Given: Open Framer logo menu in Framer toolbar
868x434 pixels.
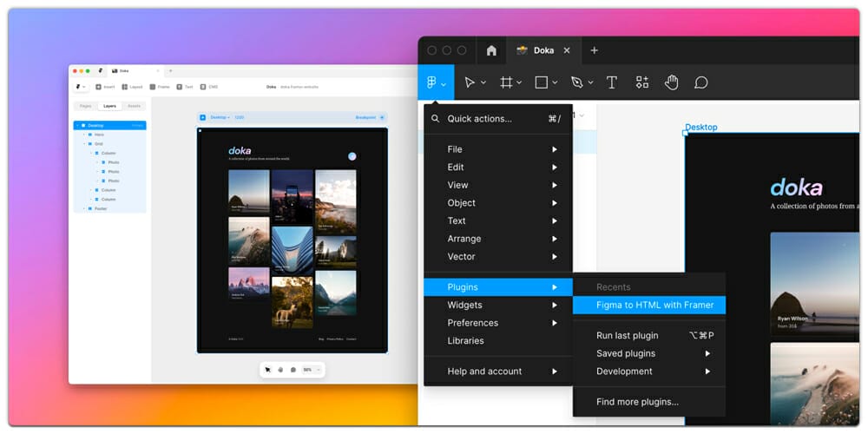Looking at the screenshot, I should click(81, 87).
